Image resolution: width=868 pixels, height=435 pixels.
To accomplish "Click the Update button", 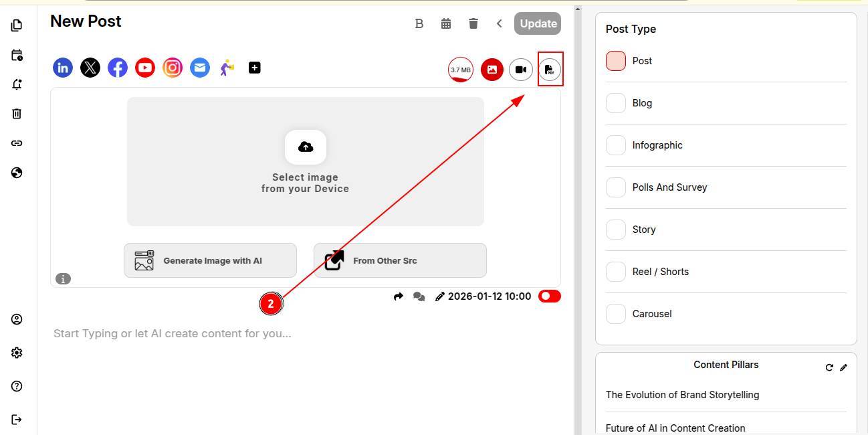I will [538, 23].
